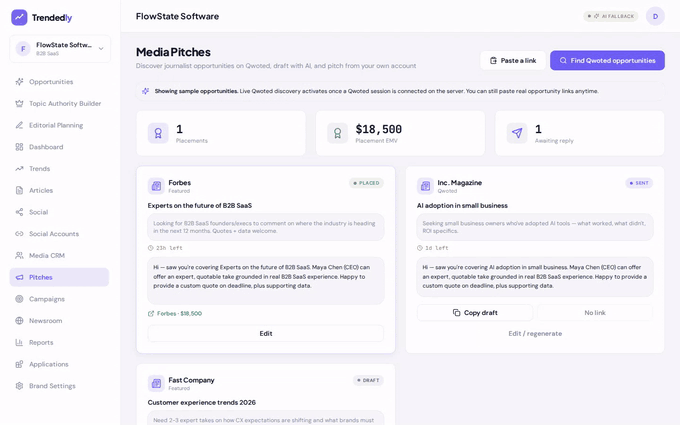Navigate to Dashboard
The height and width of the screenshot is (425, 680).
pyautogui.click(x=59, y=147)
